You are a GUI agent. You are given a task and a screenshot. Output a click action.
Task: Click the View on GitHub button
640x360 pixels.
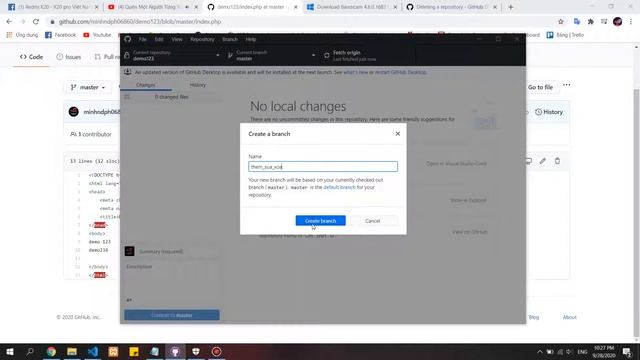coord(469,232)
